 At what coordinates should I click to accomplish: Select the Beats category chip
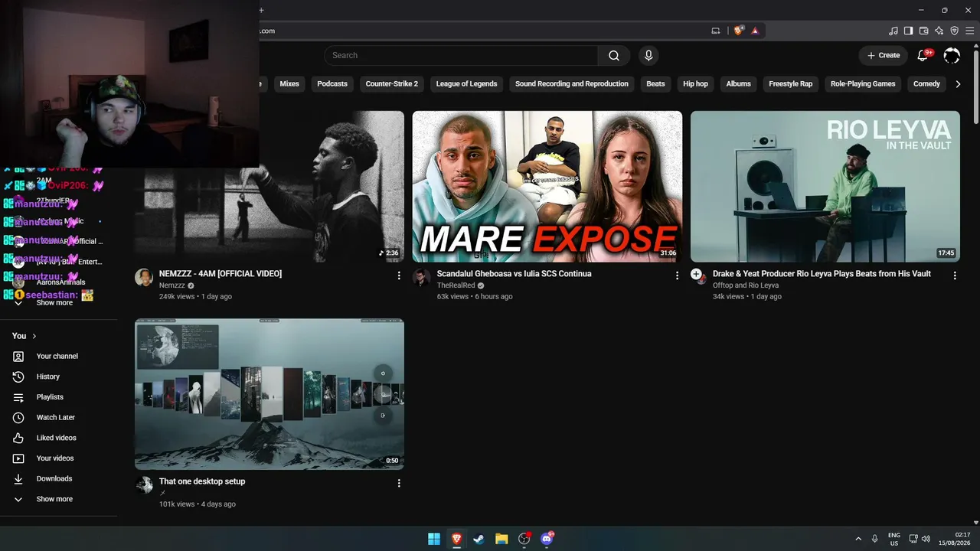click(x=656, y=84)
